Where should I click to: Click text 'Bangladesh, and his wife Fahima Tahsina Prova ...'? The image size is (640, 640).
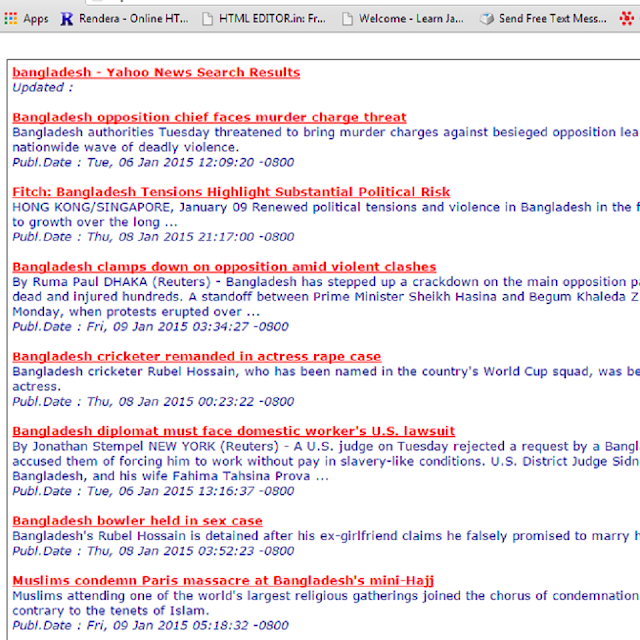[171, 476]
